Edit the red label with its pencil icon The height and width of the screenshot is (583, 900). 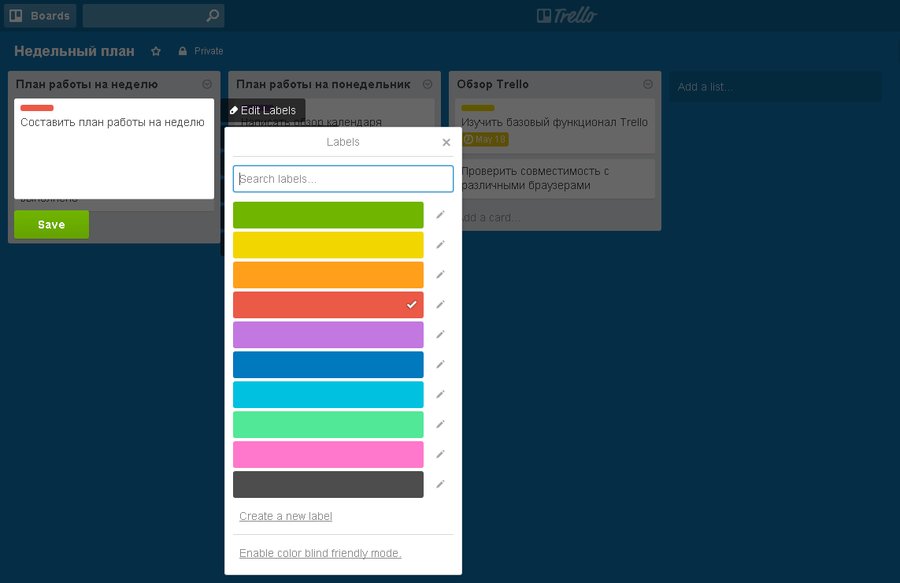(x=440, y=304)
